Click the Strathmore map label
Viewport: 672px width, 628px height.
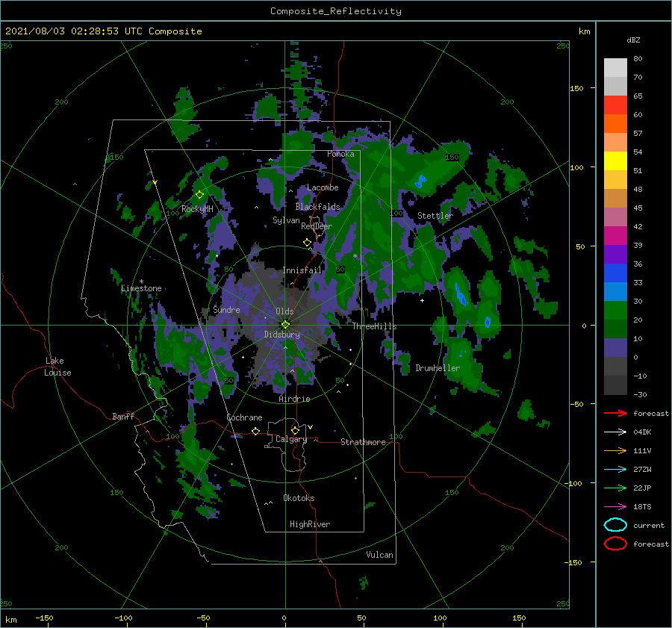click(x=363, y=442)
